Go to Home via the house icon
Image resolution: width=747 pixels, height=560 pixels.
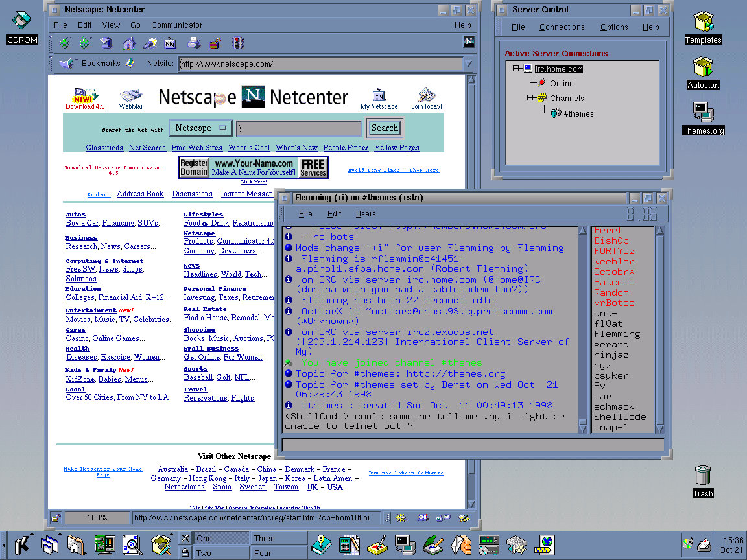click(128, 43)
